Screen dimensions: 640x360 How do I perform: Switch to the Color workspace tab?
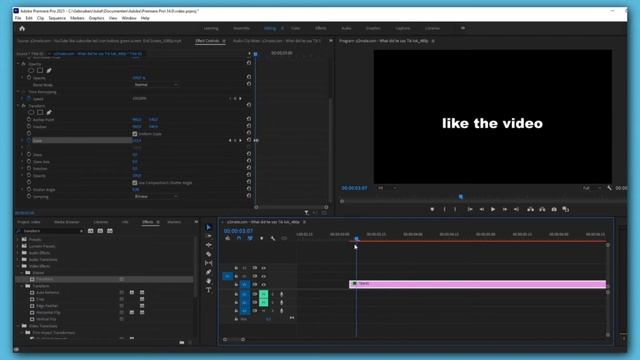pos(296,28)
